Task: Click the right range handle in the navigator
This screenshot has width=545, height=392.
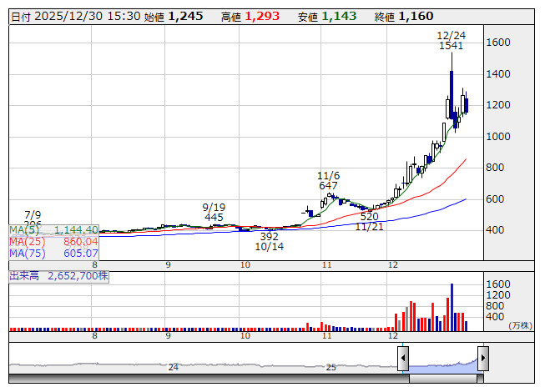Action: (x=482, y=359)
